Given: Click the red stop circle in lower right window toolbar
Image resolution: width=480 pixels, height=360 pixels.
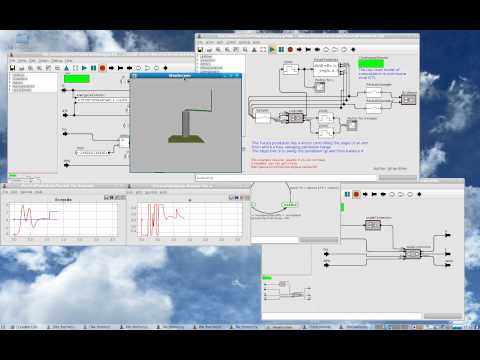Looking at the screenshot, I should [356, 194].
